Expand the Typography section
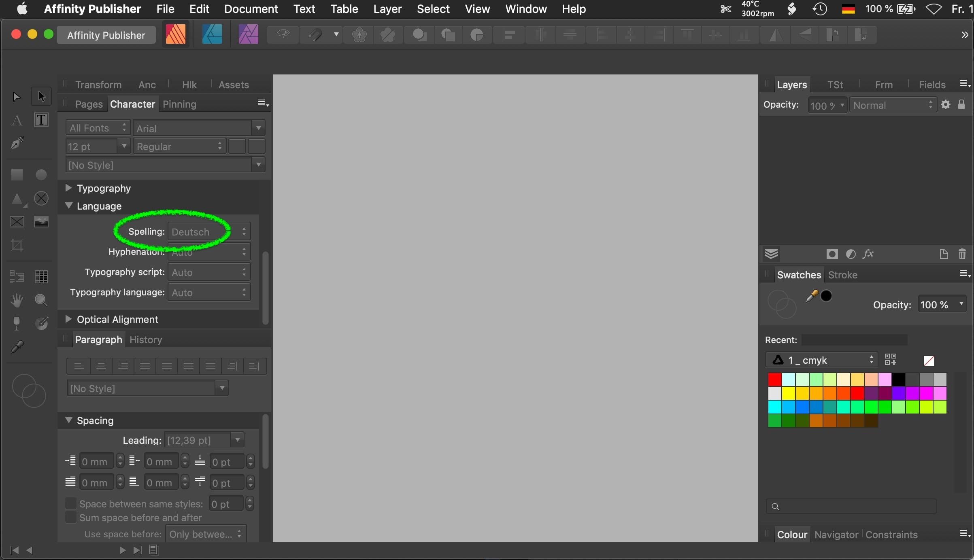This screenshot has width=974, height=560. point(68,188)
